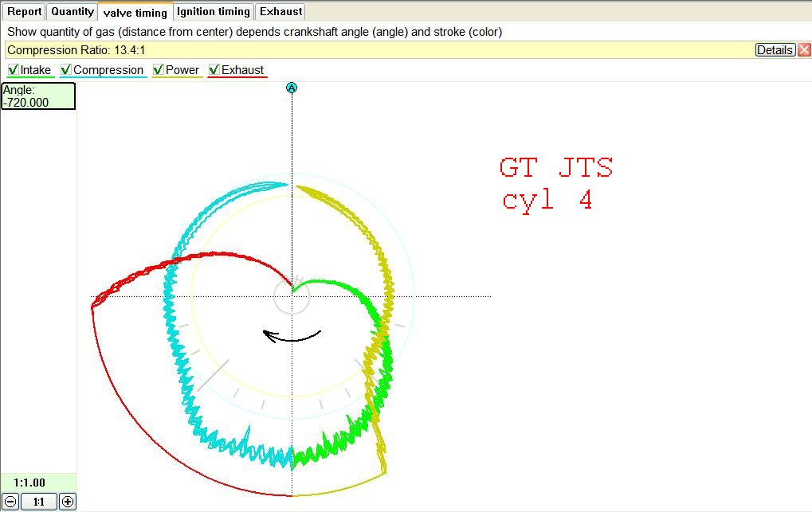This screenshot has height=512, width=812.
Task: Click the A marker atop the diagram
Action: click(x=292, y=88)
